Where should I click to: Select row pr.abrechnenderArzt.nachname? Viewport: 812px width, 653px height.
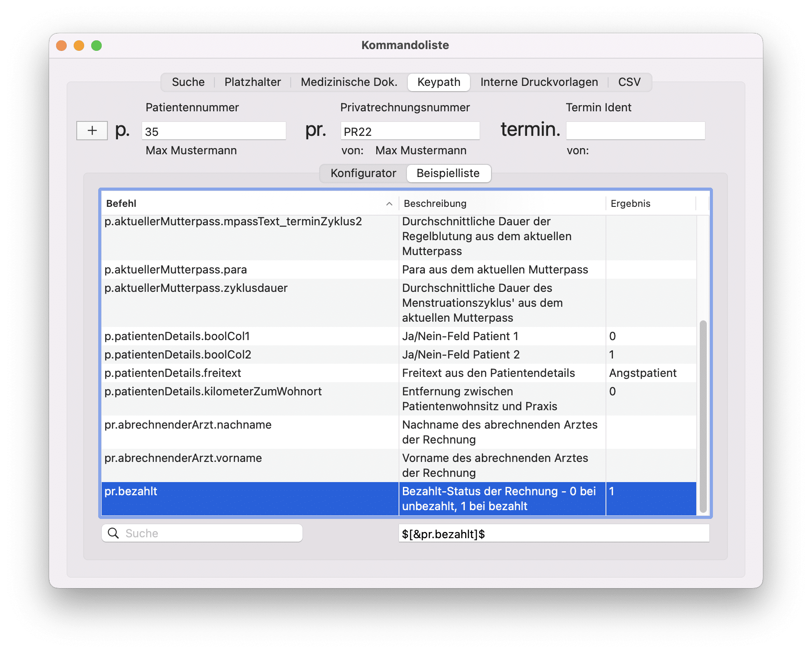click(399, 432)
